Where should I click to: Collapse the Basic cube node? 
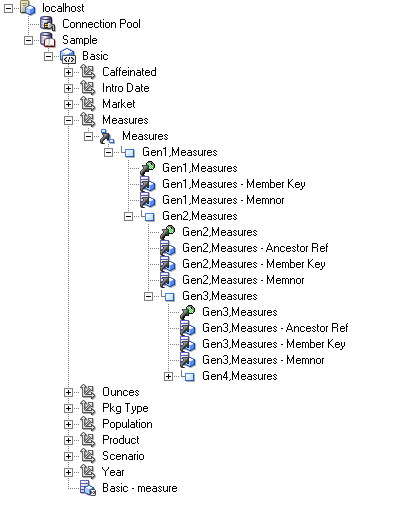[x=48, y=56]
